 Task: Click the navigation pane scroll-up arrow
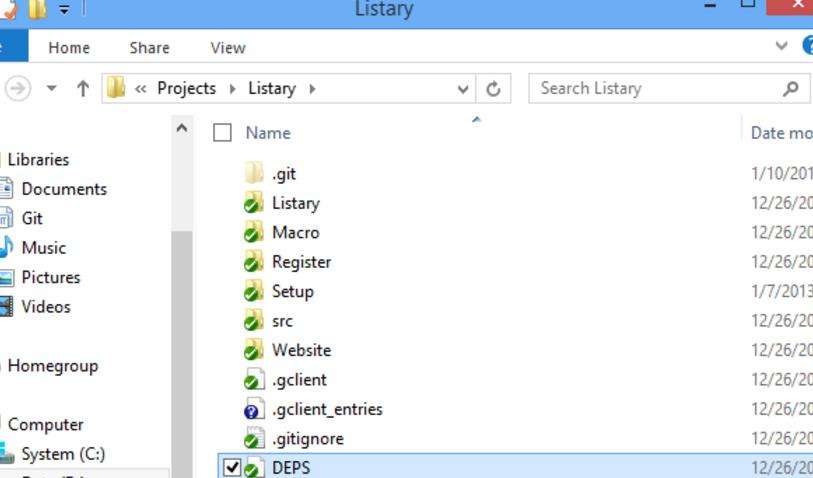(182, 128)
